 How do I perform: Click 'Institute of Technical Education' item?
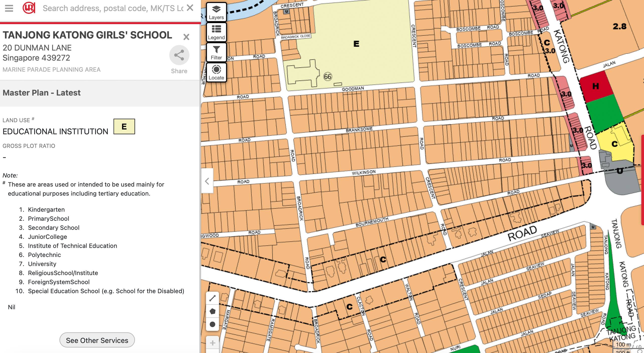point(72,246)
